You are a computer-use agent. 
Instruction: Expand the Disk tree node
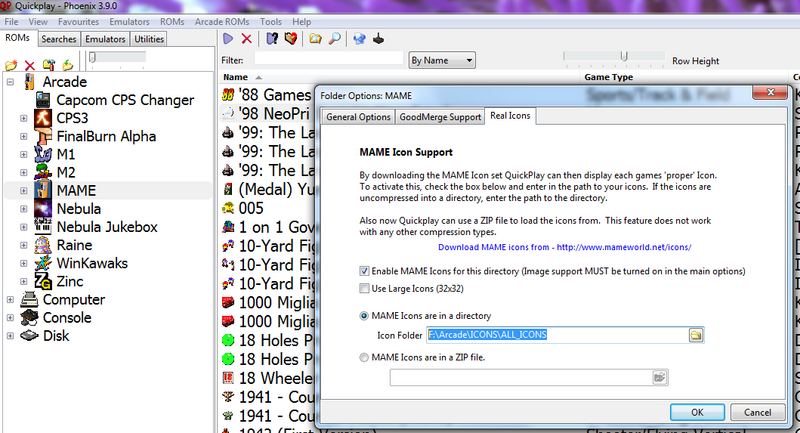(x=10, y=336)
